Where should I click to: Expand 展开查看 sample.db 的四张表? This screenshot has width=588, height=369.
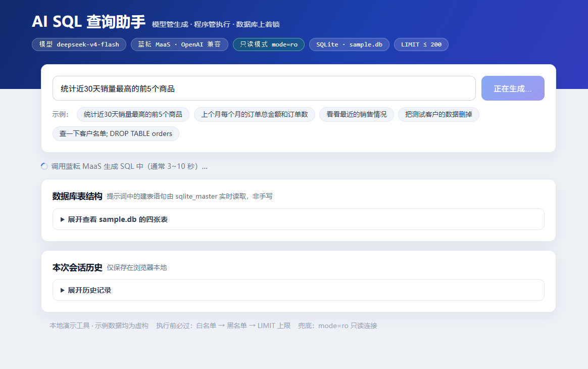[x=299, y=219]
